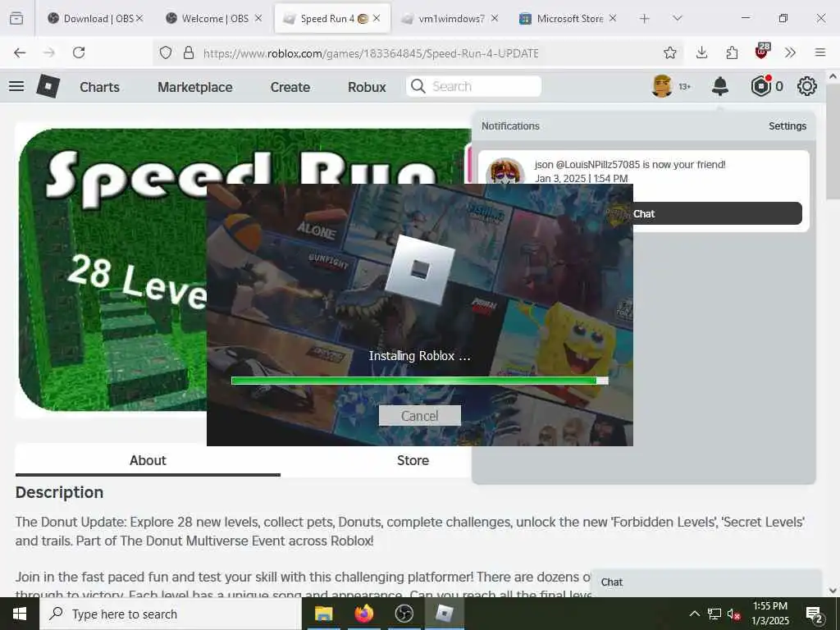840x630 pixels.
Task: Open the extensions puzzle icon
Action: [x=732, y=52]
